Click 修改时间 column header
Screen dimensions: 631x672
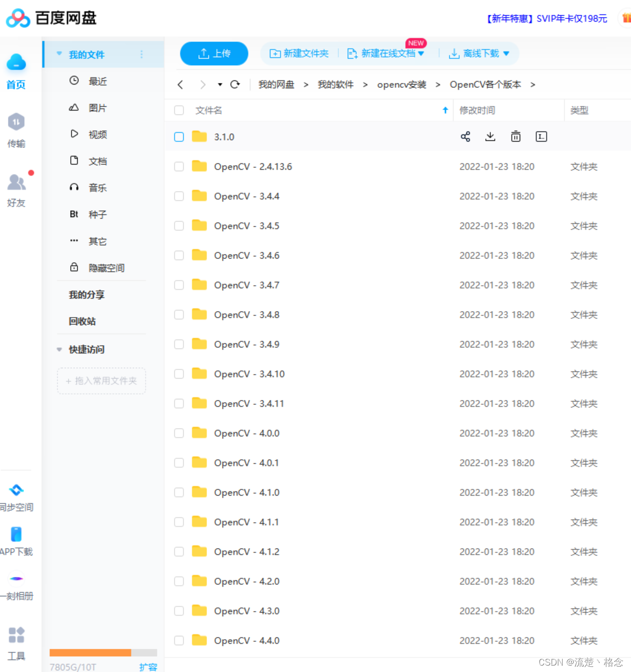pyautogui.click(x=477, y=110)
